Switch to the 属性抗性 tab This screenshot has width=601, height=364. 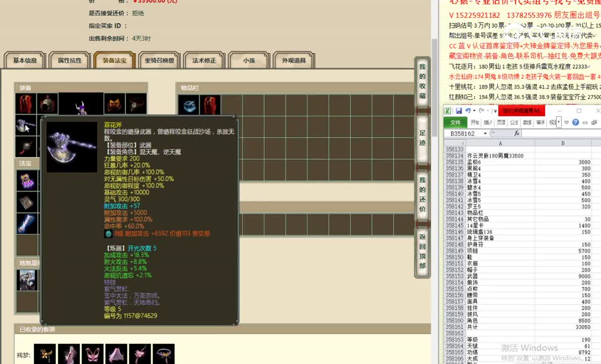[x=70, y=60]
